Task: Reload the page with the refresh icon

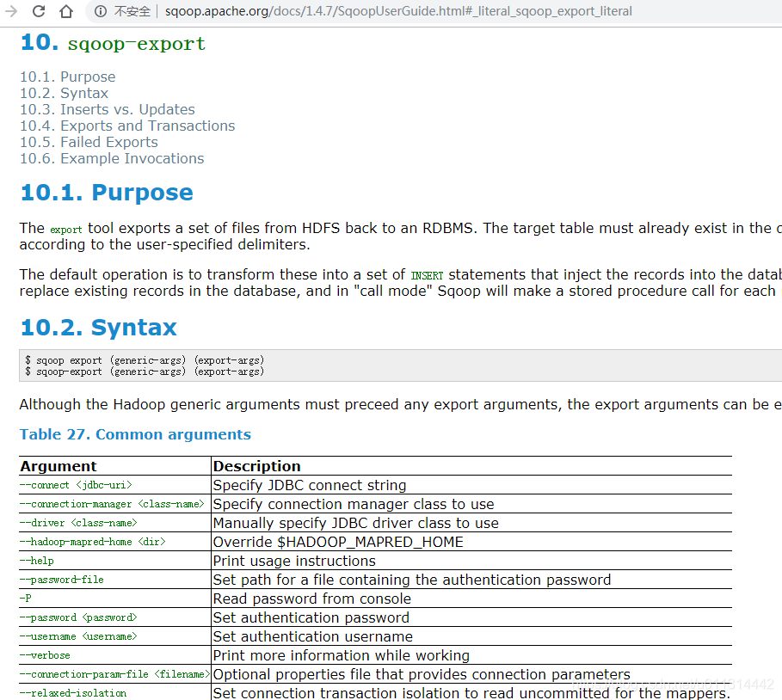Action: tap(39, 11)
